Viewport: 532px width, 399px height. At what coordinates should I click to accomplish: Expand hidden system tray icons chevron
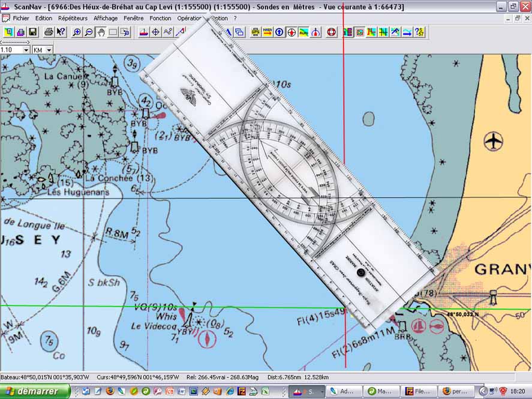click(x=483, y=391)
